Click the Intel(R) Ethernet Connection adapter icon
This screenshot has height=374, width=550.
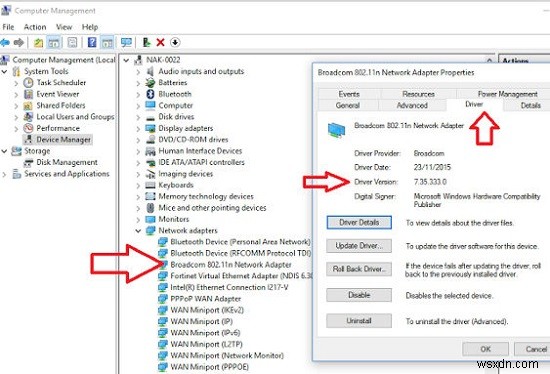point(163,287)
